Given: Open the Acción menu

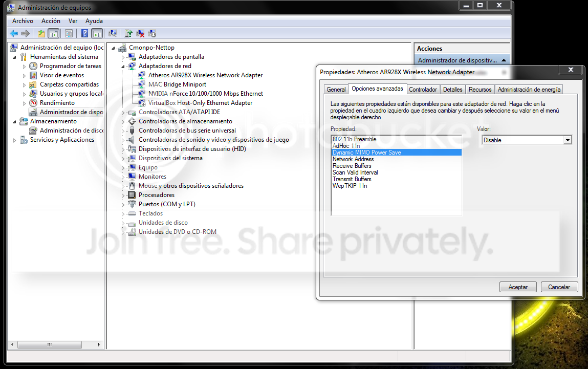Looking at the screenshot, I should pos(51,21).
